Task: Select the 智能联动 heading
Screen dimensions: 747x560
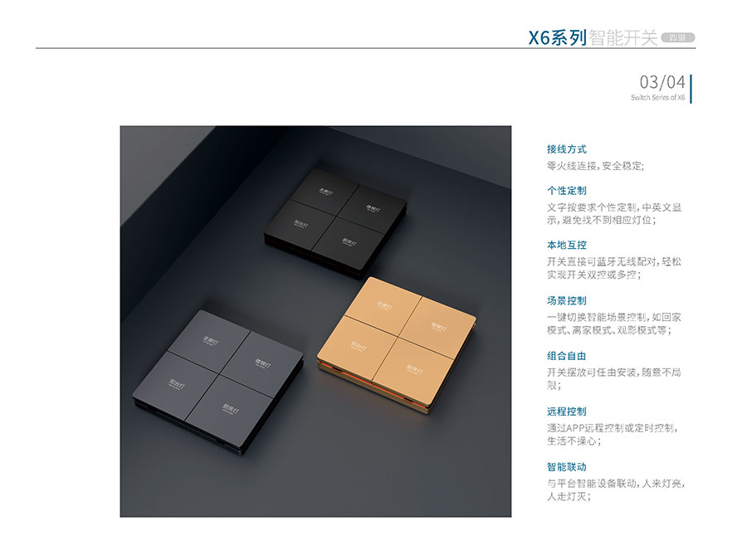Action: tap(566, 466)
